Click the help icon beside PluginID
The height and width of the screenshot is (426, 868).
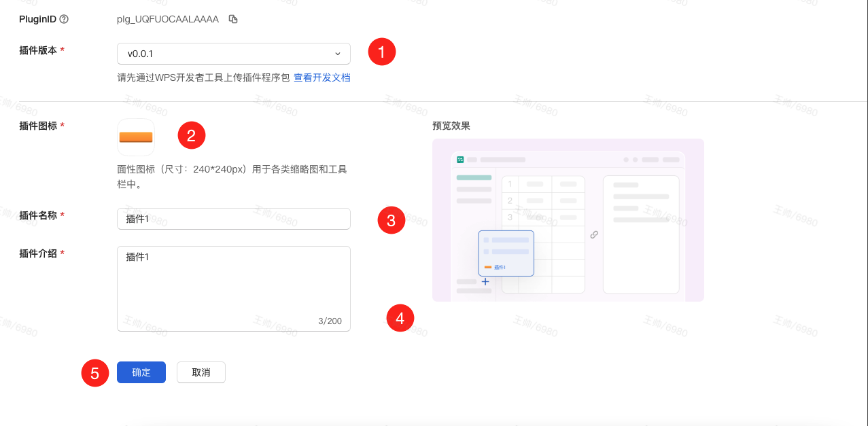click(x=64, y=19)
